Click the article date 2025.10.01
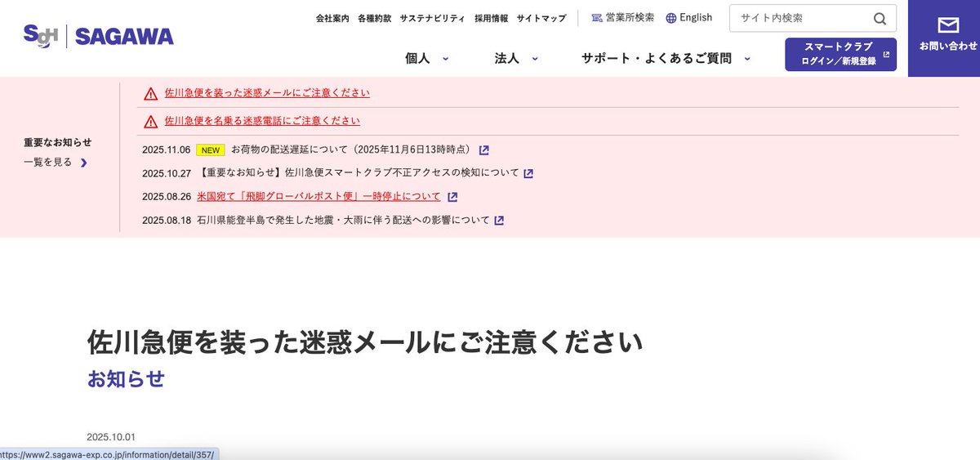This screenshot has height=460, width=980. [x=110, y=437]
